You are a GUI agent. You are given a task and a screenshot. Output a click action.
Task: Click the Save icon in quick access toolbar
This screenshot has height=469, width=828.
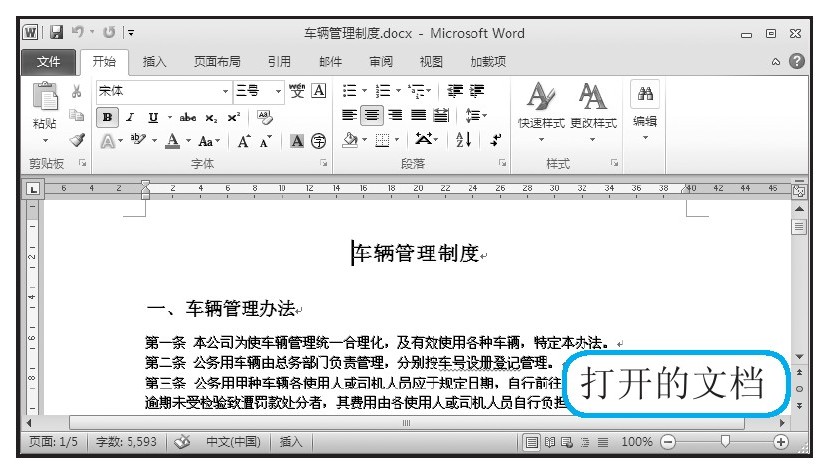57,33
